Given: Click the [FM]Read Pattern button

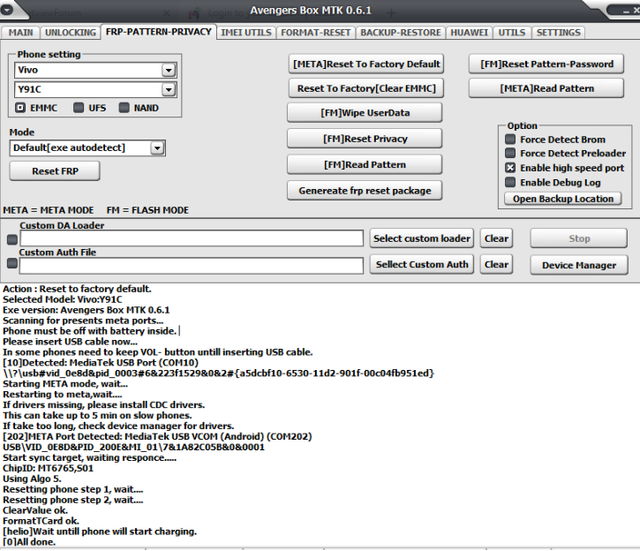Looking at the screenshot, I should tap(364, 164).
